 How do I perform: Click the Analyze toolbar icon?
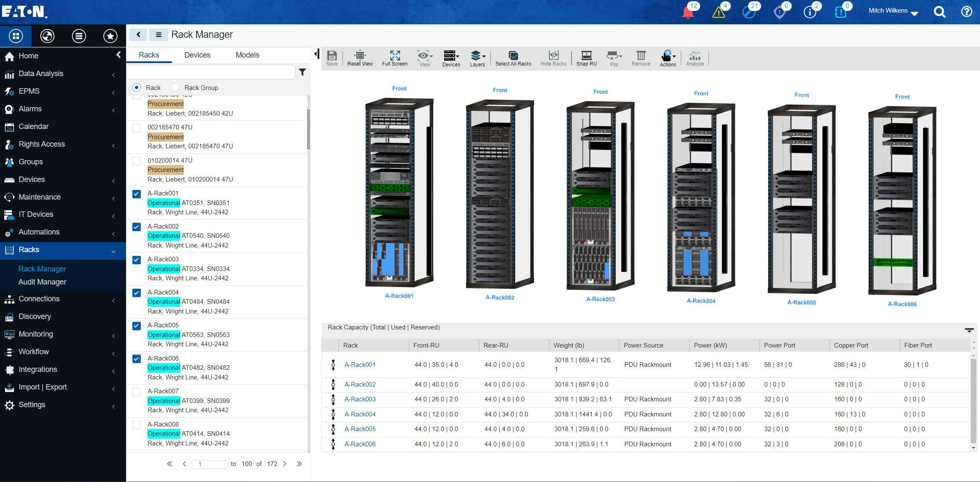point(695,58)
